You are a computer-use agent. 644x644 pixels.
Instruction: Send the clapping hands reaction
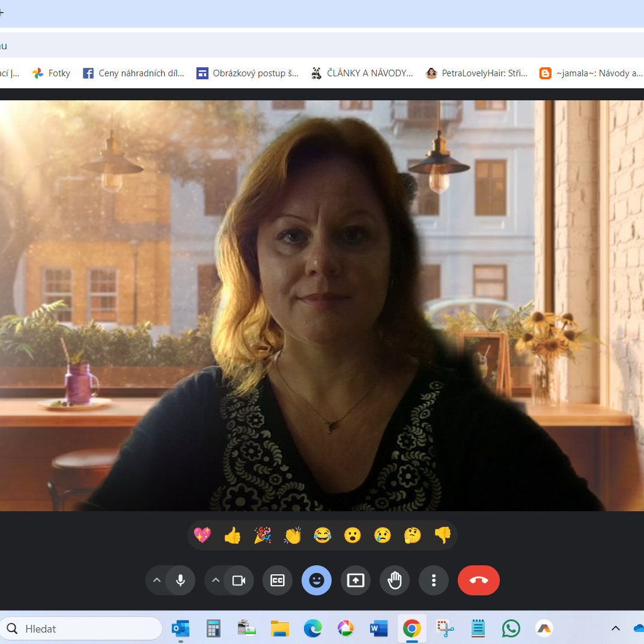tap(293, 535)
